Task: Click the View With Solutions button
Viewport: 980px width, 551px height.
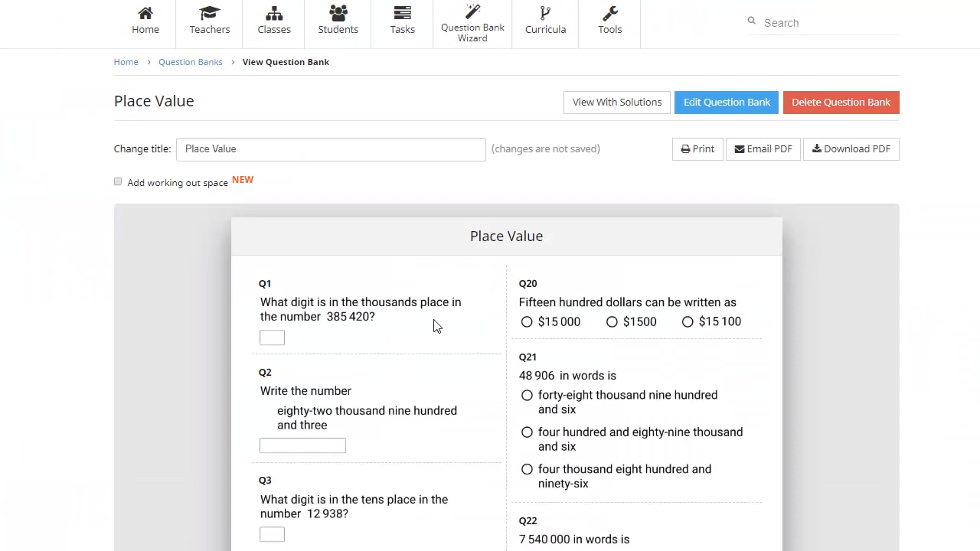Action: click(616, 102)
